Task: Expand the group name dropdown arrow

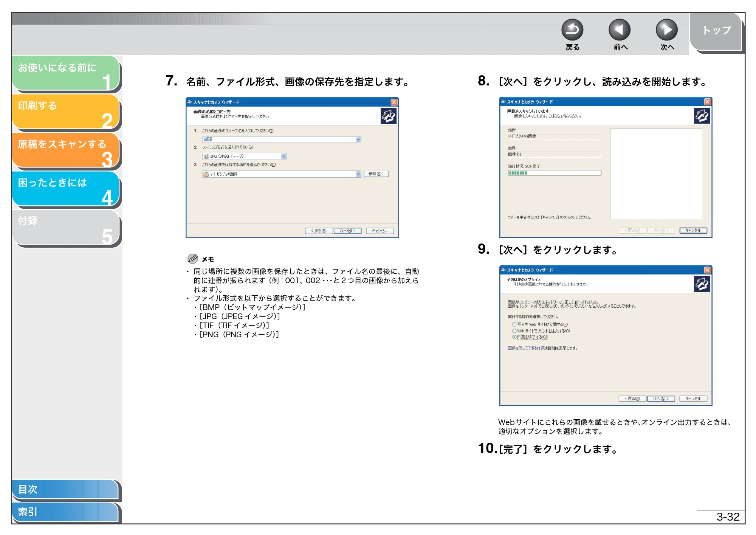Action: pos(358,140)
